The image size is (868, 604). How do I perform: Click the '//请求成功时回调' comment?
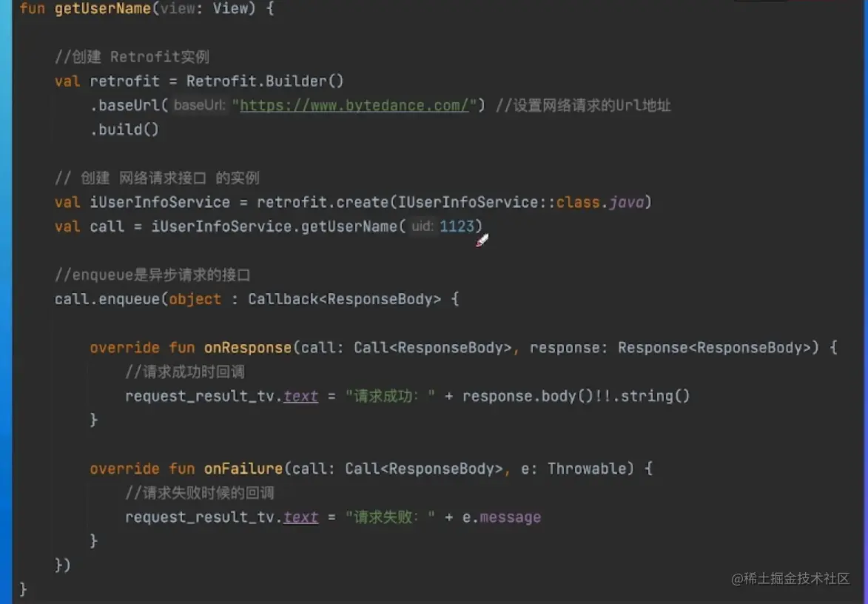click(185, 372)
